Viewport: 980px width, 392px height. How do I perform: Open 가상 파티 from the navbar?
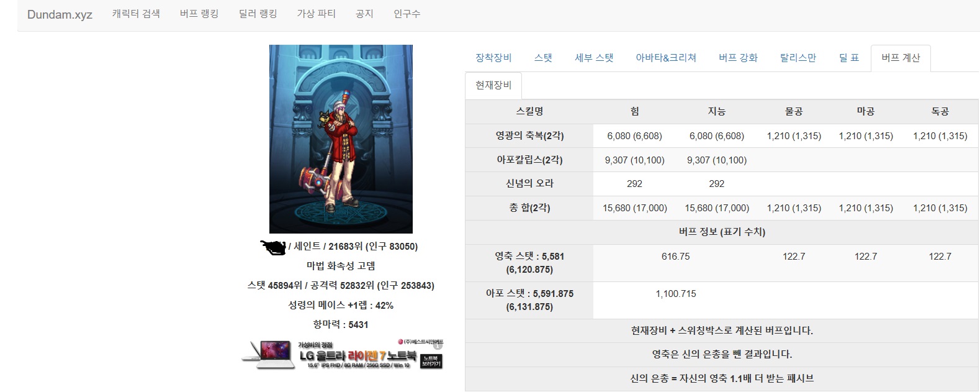pos(316,14)
